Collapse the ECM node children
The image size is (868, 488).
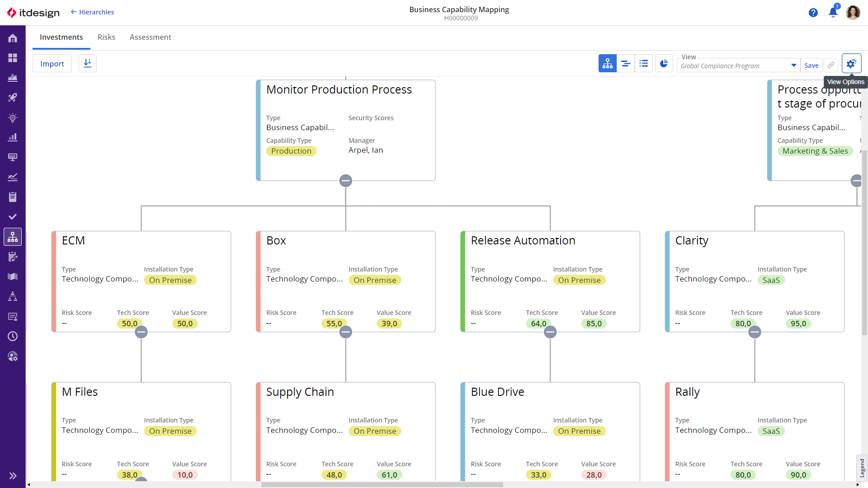pos(141,332)
